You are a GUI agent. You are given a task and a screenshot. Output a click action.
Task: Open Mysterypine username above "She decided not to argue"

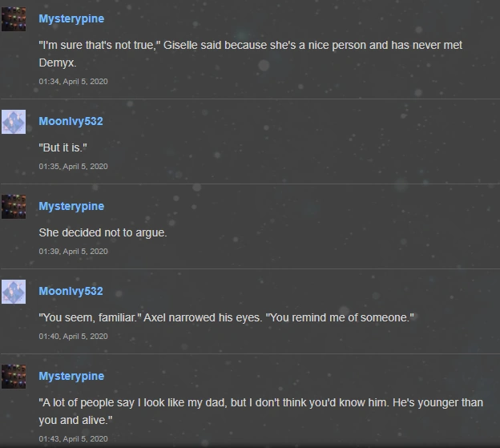[71, 206]
